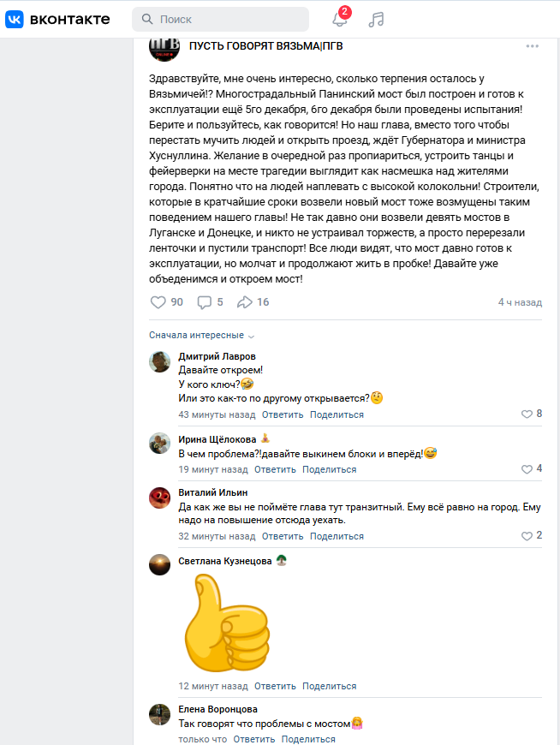Click the ПГВ group avatar
Image resolution: width=560 pixels, height=745 pixels.
(x=164, y=48)
